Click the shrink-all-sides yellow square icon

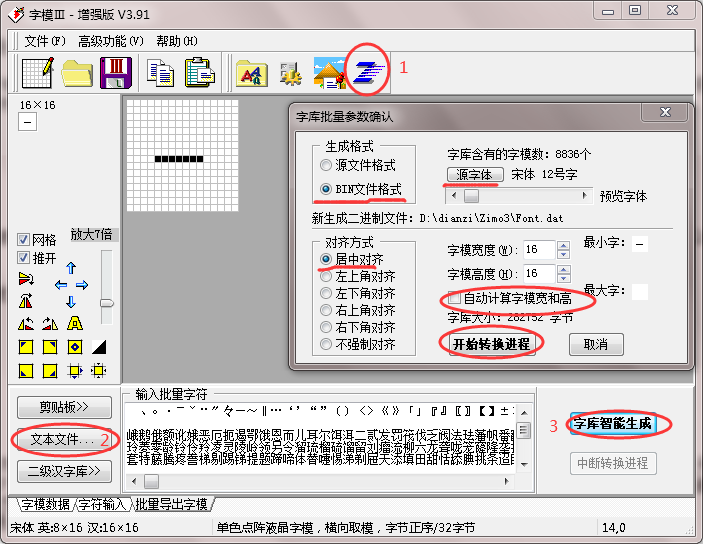[98, 370]
